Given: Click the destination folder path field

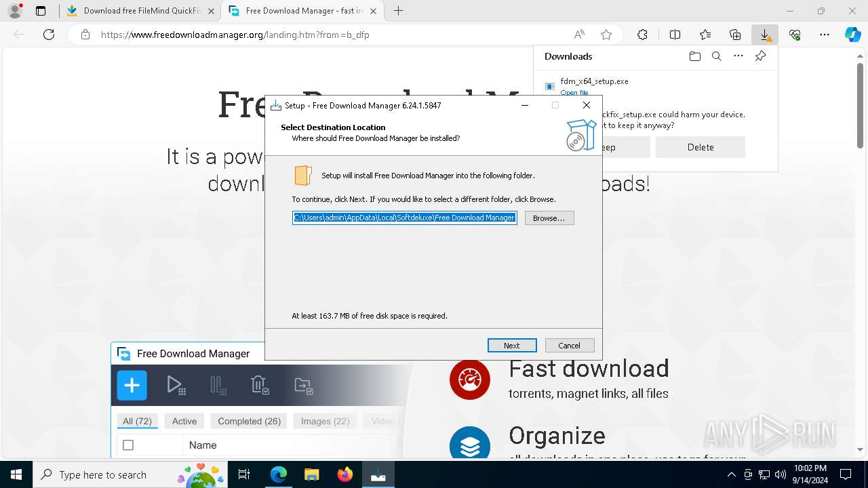Looking at the screenshot, I should (x=405, y=218).
